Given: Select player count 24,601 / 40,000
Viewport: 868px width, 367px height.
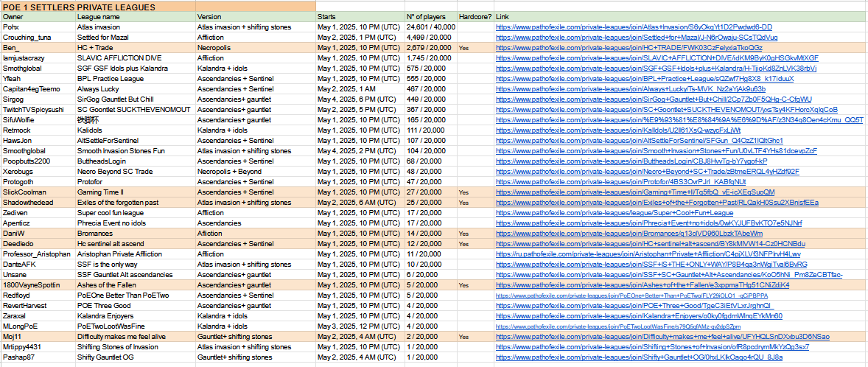Looking at the screenshot, I should (x=430, y=27).
